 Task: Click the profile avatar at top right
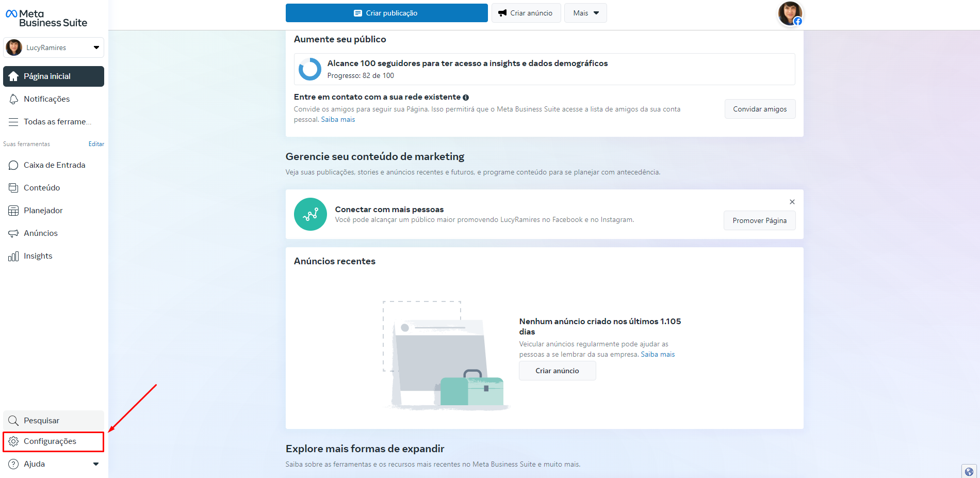pos(790,13)
